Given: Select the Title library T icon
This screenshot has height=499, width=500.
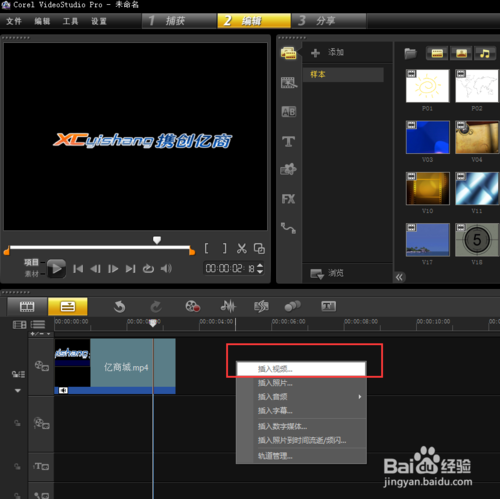Looking at the screenshot, I should [x=289, y=141].
